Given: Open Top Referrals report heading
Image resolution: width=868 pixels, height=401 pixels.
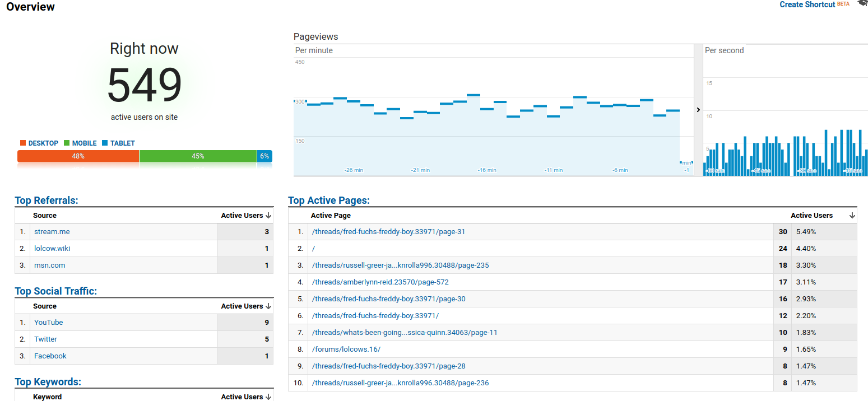Looking at the screenshot, I should [x=47, y=200].
